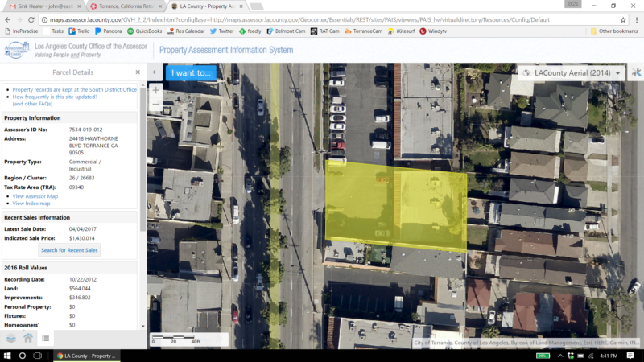
Task: Open Belmont Cam bookmark
Action: coord(286,31)
